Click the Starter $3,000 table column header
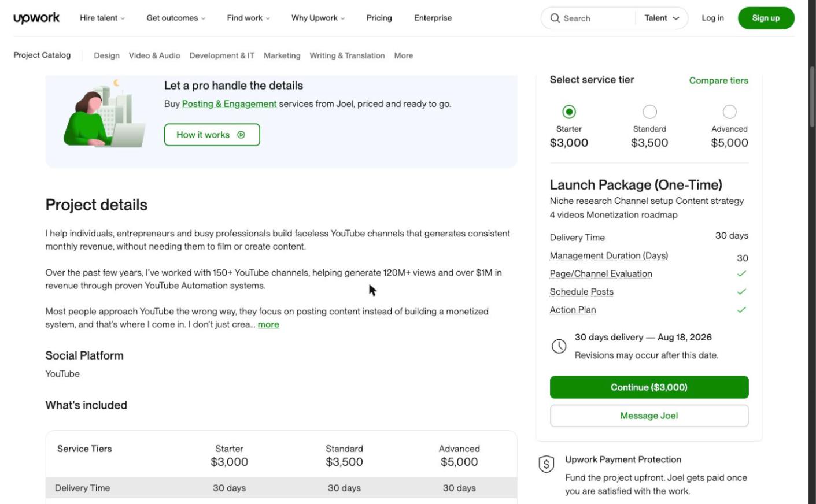The width and height of the screenshot is (816, 504). 229,455
